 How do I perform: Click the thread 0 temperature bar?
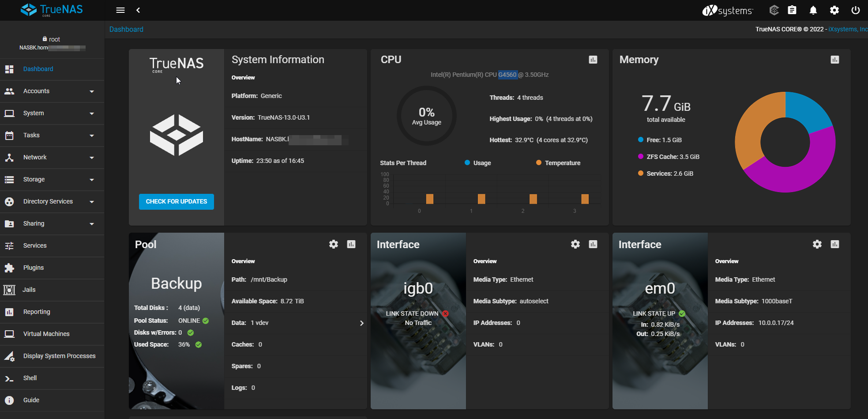pyautogui.click(x=430, y=199)
